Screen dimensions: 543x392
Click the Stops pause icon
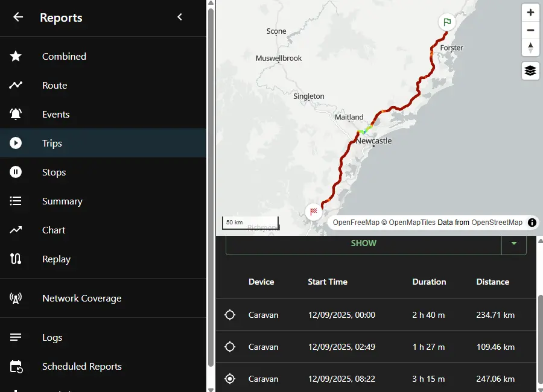pos(16,172)
